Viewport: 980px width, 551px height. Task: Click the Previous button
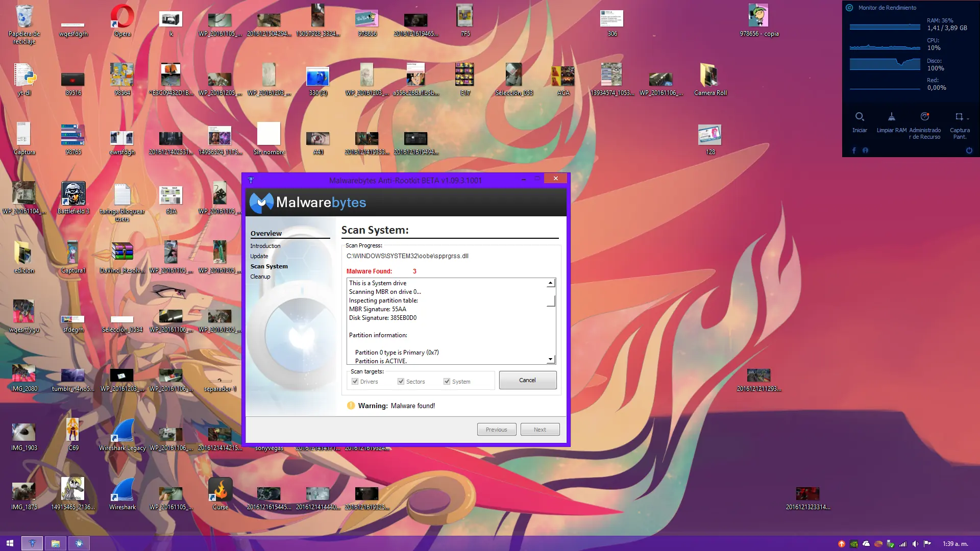pos(497,430)
